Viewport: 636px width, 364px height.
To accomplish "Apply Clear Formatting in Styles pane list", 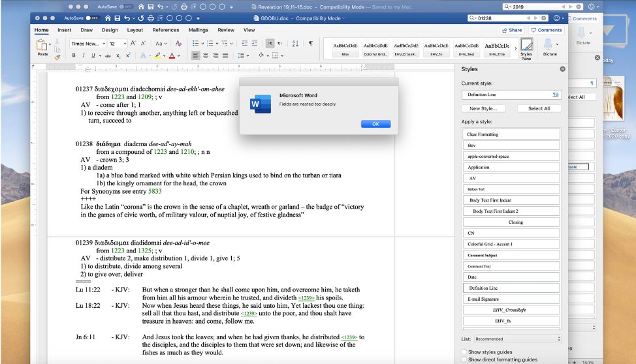I will [x=511, y=134].
